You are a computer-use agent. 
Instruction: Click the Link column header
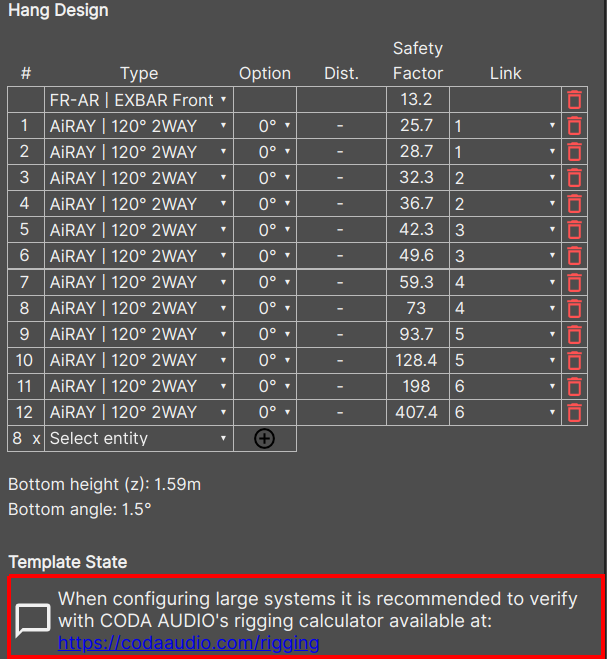pos(505,74)
